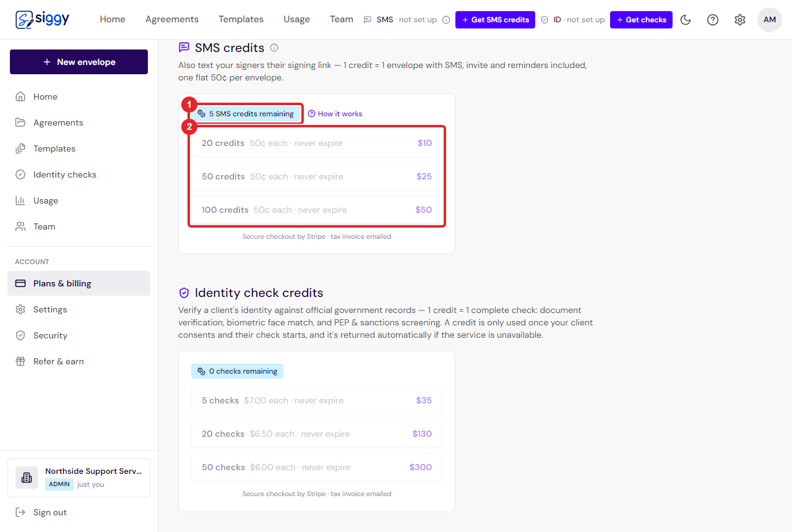This screenshot has width=792, height=532.
Task: Click the Northside Support building icon
Action: pyautogui.click(x=27, y=478)
